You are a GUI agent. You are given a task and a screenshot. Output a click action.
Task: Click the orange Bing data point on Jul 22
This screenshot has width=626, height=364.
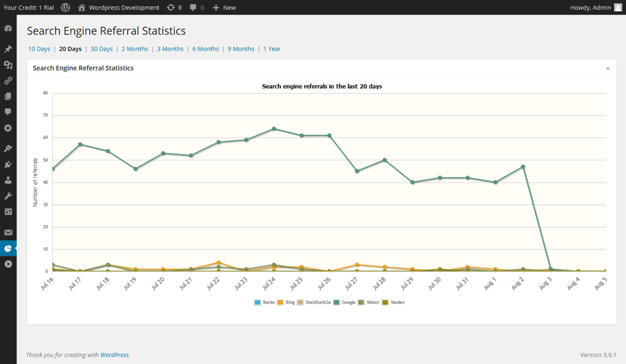[218, 263]
